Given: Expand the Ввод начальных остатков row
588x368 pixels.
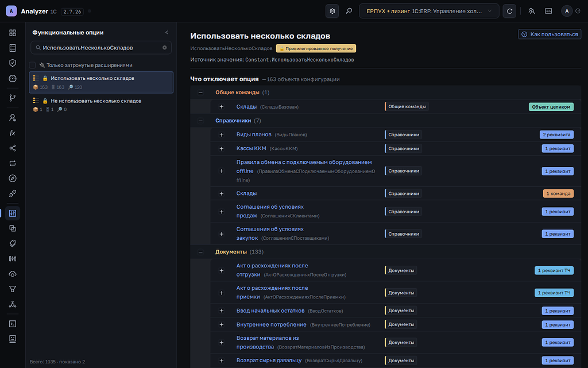Looking at the screenshot, I should pyautogui.click(x=221, y=310).
